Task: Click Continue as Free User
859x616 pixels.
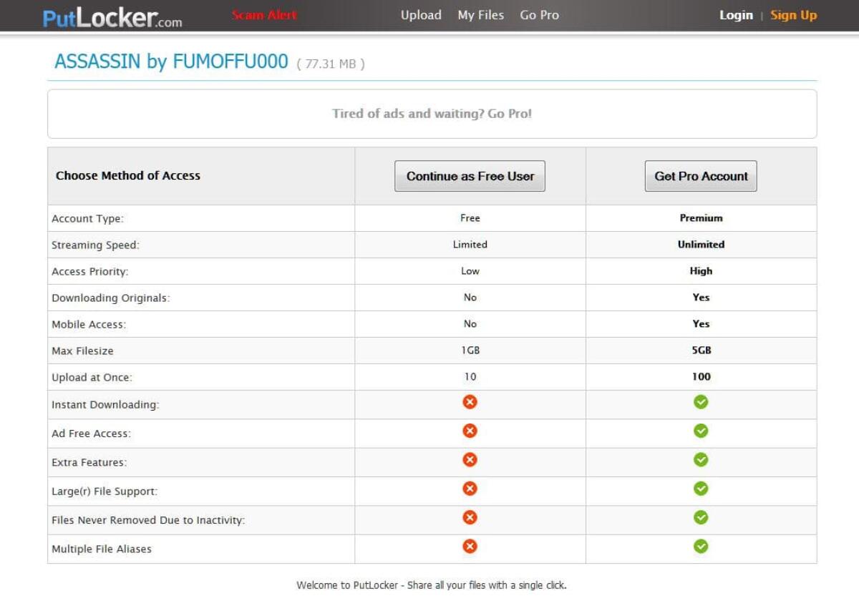Action: pyautogui.click(x=470, y=176)
